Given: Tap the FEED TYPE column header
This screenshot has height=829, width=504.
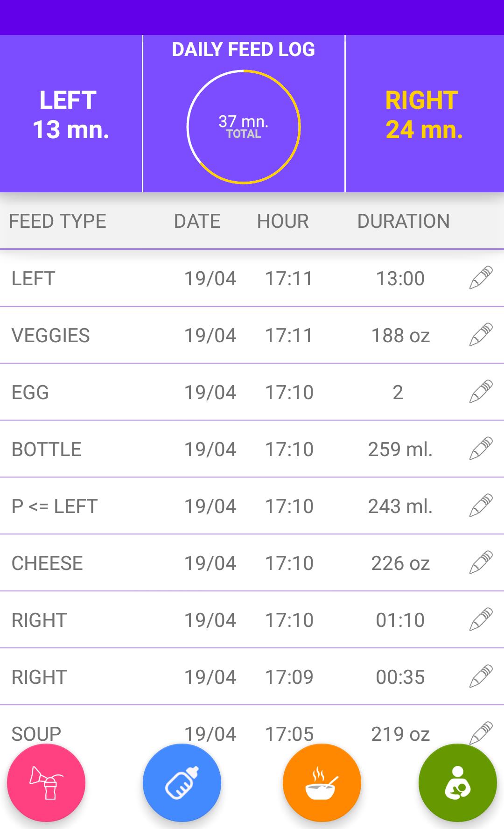Looking at the screenshot, I should point(57,221).
